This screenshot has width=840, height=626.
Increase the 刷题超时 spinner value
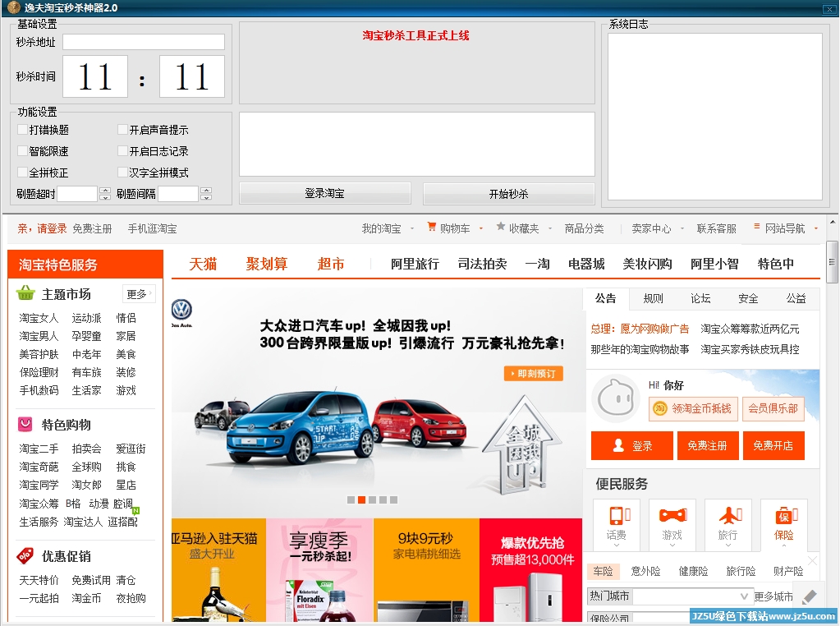105,191
